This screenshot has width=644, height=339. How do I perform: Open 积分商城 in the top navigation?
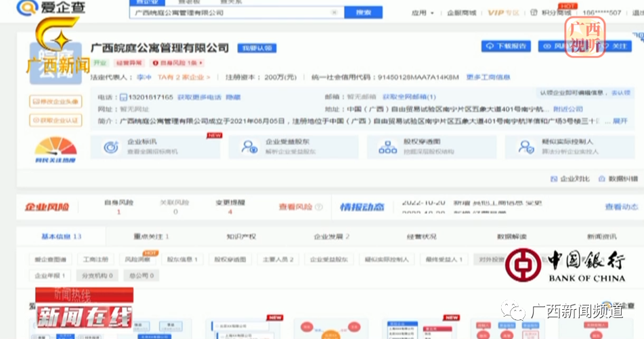556,13
